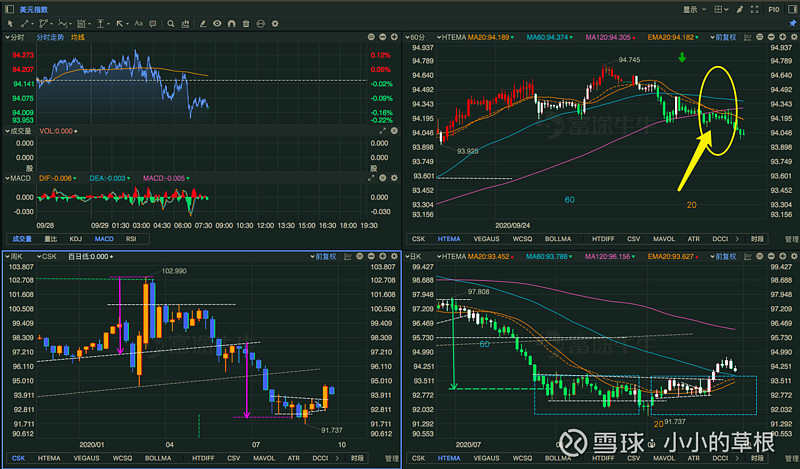Click 时段 under the 周K chart
The image size is (800, 469).
[357, 458]
